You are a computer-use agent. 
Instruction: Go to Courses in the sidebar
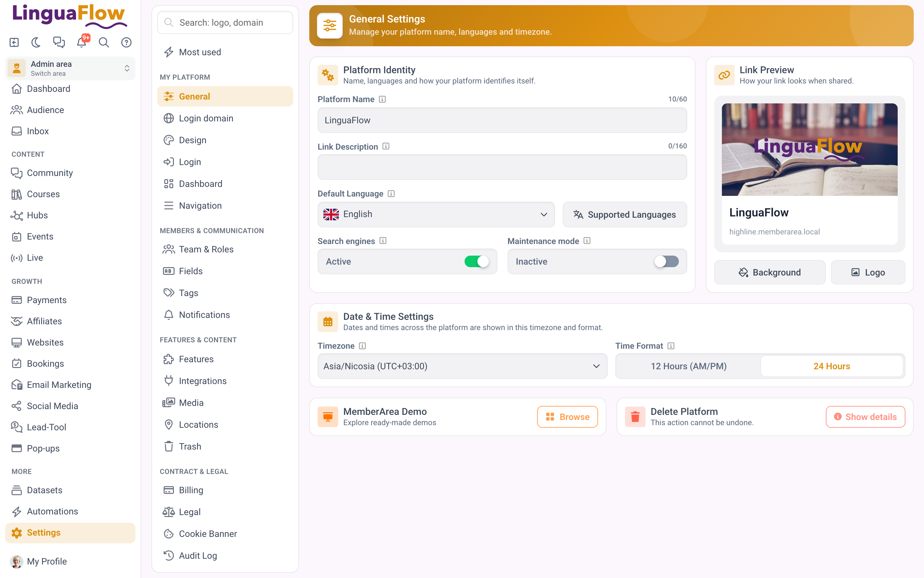point(70,194)
